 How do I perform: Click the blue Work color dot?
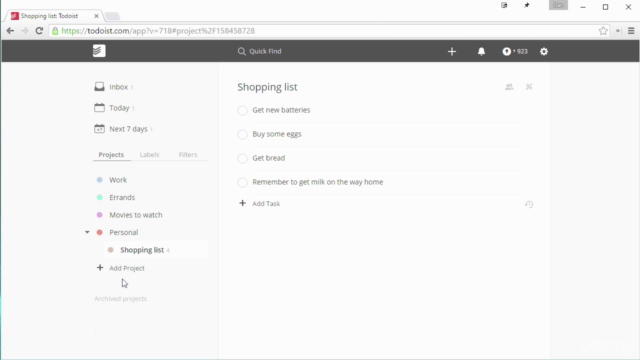[100, 180]
